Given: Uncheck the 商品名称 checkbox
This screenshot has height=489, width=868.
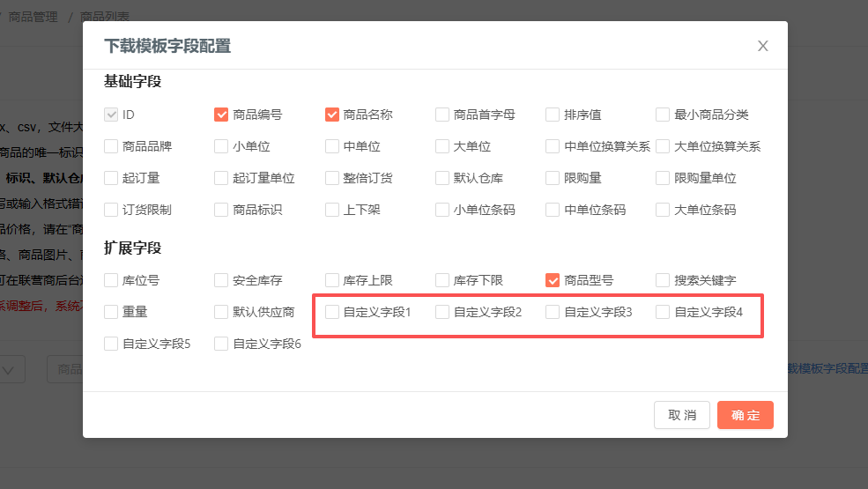Looking at the screenshot, I should click(x=331, y=115).
